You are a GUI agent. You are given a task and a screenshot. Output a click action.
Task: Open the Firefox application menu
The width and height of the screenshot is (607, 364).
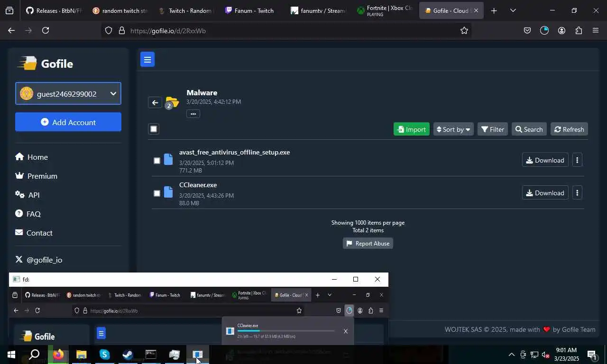coord(596,30)
